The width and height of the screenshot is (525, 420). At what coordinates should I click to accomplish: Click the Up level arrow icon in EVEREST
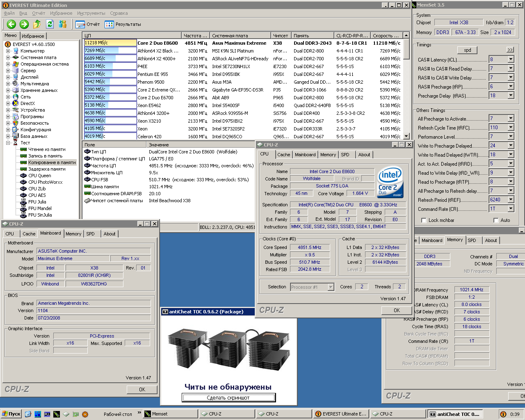pos(37,24)
